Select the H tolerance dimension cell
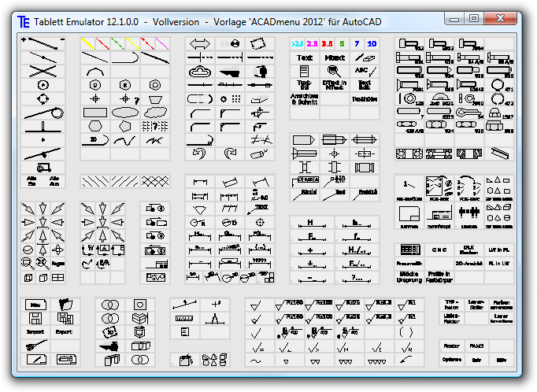537x392 pixels. coord(312,223)
